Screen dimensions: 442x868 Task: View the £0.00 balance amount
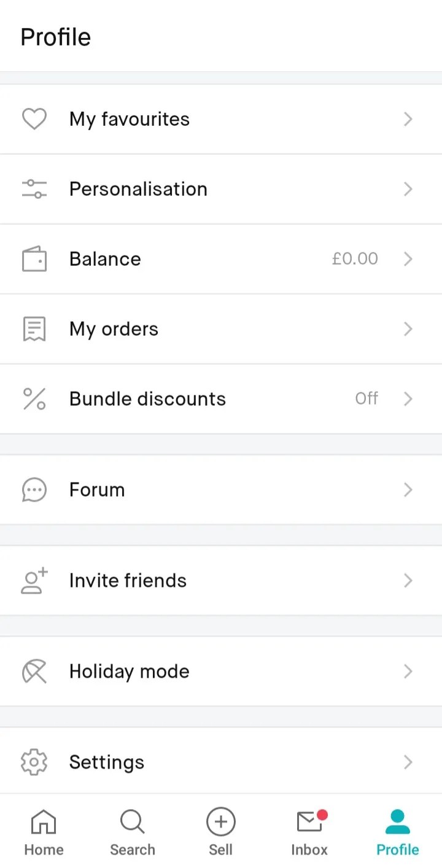click(355, 259)
